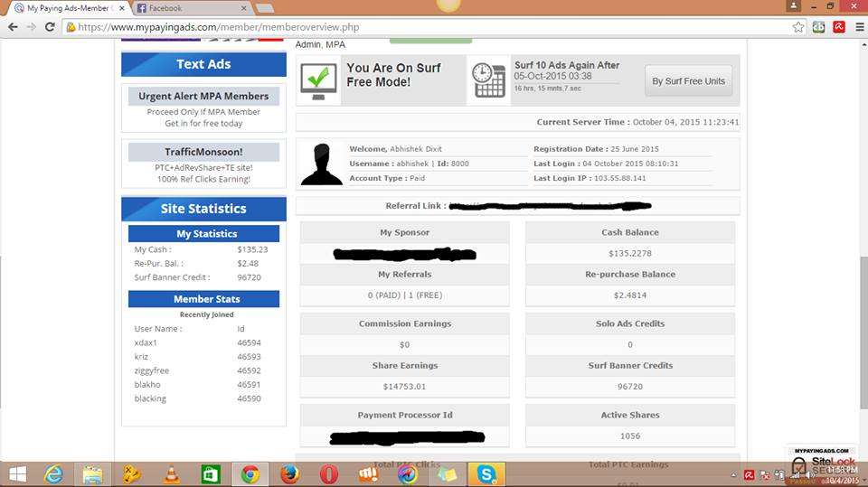Click the Re-Pur. Bal. value $2.48
This screenshot has width=868, height=487.
[x=248, y=264]
